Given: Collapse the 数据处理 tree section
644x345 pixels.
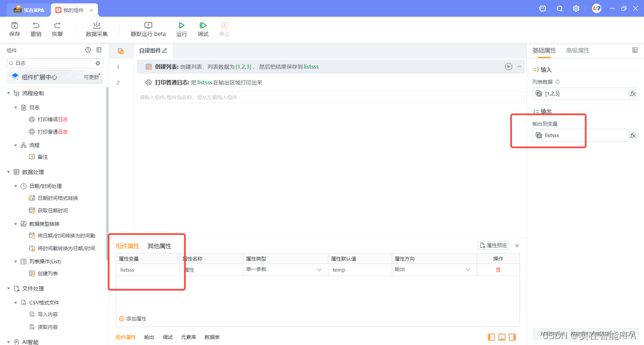Looking at the screenshot, I should 8,171.
